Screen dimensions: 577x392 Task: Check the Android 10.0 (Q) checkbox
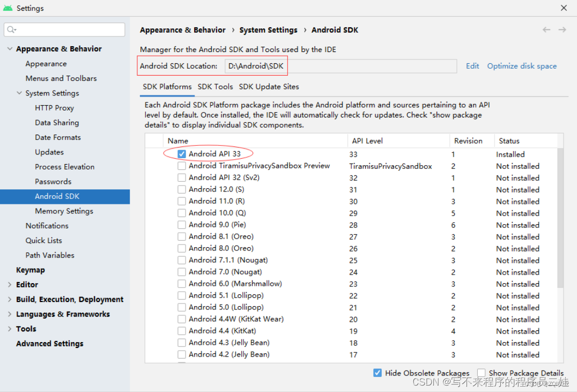(181, 213)
